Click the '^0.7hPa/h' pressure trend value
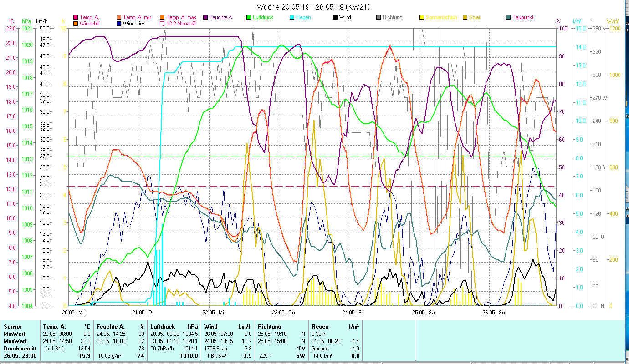629x364 pixels. [x=163, y=349]
